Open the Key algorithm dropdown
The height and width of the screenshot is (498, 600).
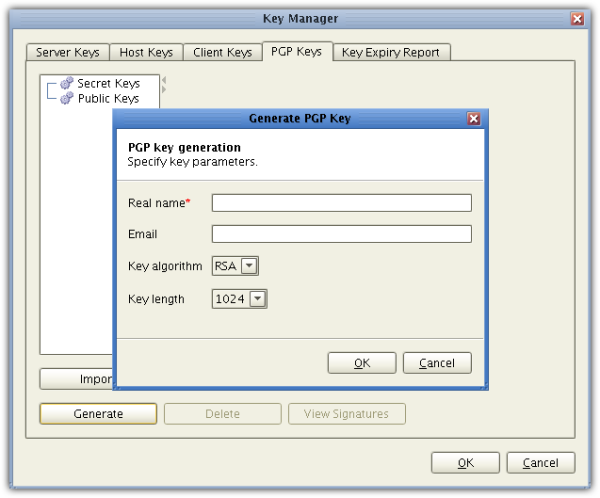pos(249,266)
